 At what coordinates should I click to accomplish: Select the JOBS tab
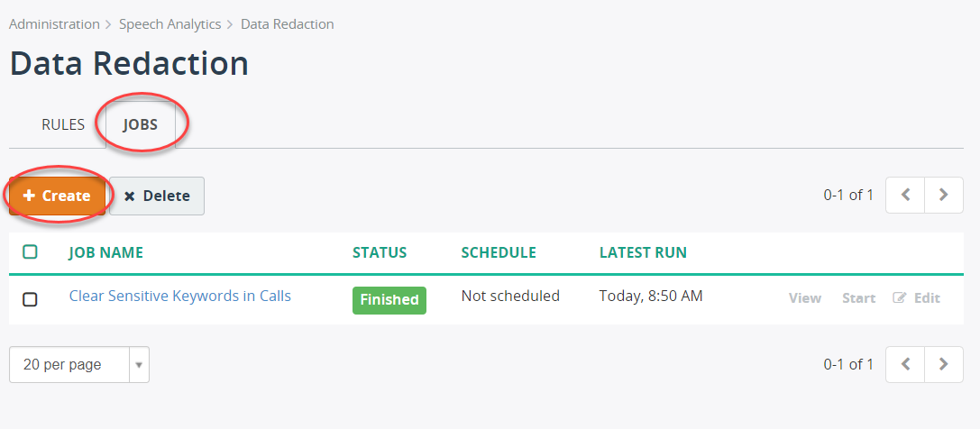click(x=141, y=124)
